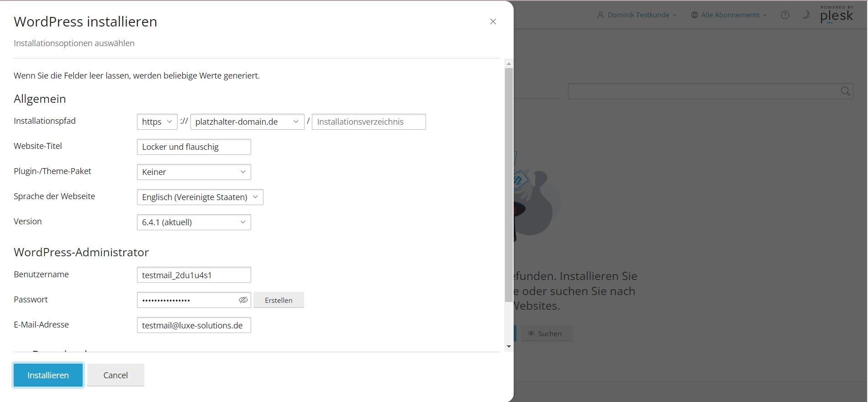Click the user profile icon beside Dominik Testkunde
The height and width of the screenshot is (402, 868).
(x=600, y=15)
